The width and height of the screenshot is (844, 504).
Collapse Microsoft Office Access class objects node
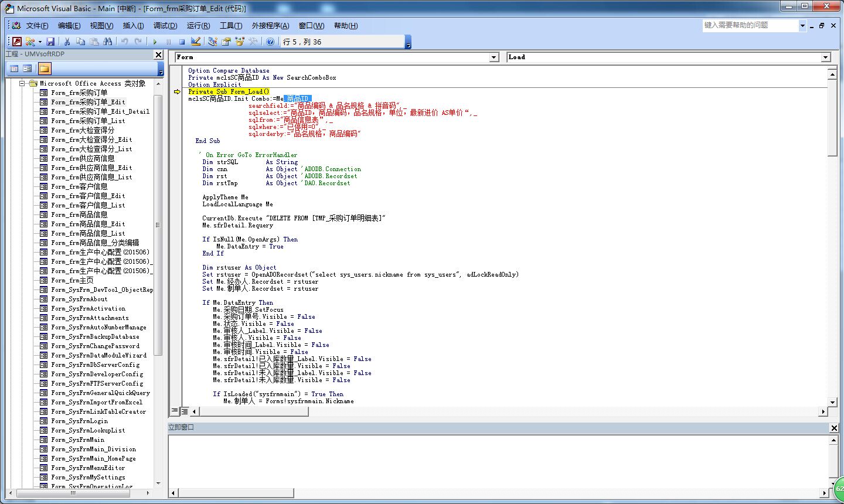[x=22, y=83]
